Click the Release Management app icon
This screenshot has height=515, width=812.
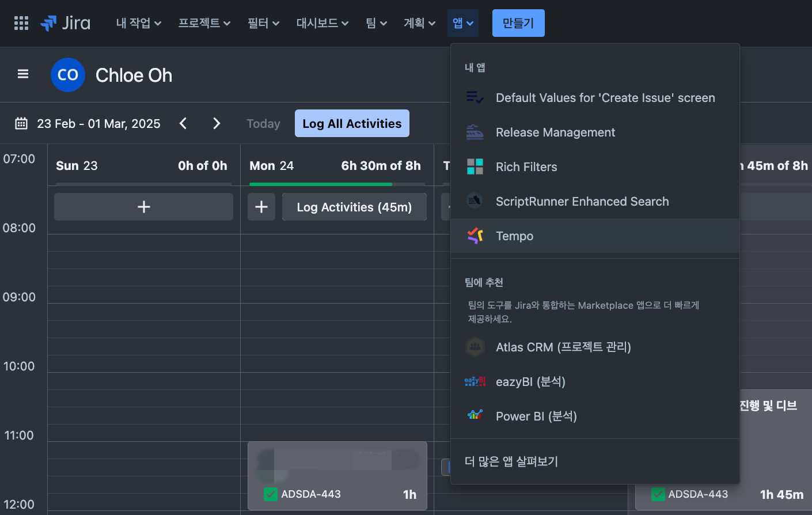pyautogui.click(x=475, y=132)
